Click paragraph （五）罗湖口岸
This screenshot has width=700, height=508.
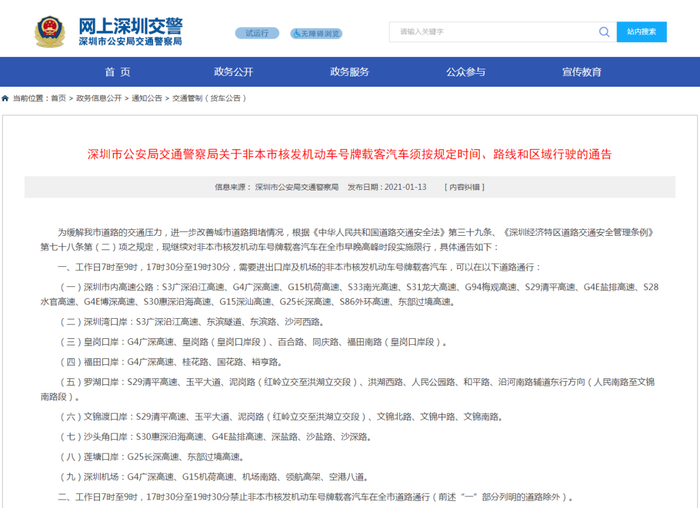tap(348, 389)
